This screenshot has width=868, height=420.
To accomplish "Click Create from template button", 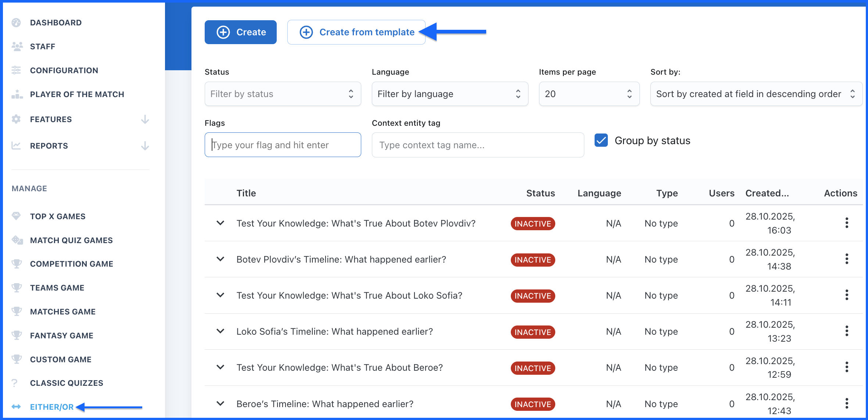I will pyautogui.click(x=356, y=32).
